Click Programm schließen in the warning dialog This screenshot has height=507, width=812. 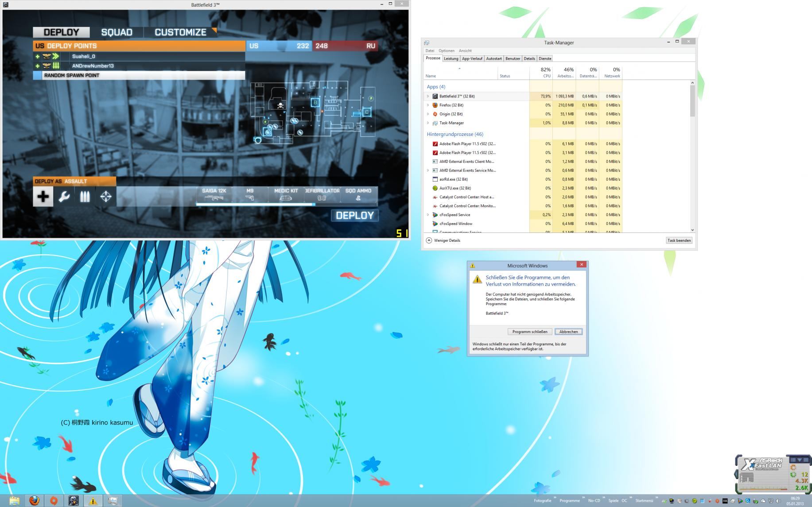pyautogui.click(x=530, y=332)
